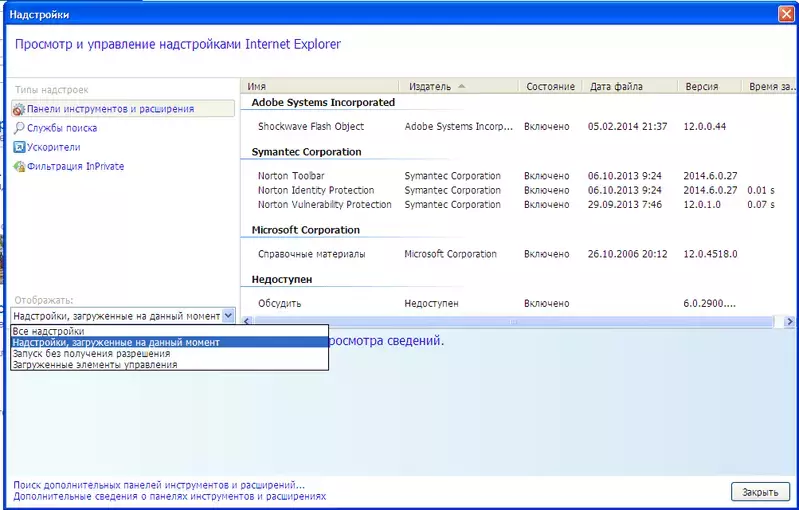Screen dimensions: 799x510
Task: Sort by Дата файла column header
Action: point(630,86)
